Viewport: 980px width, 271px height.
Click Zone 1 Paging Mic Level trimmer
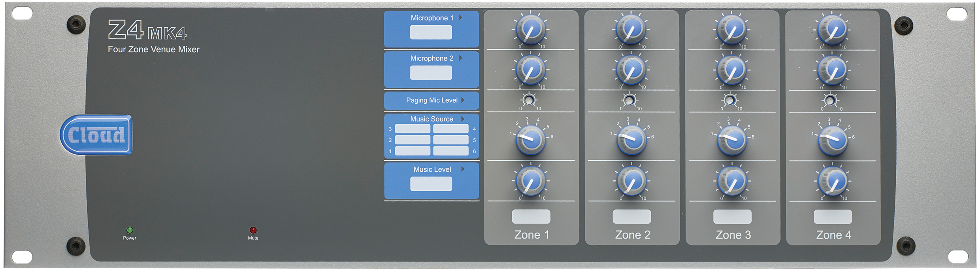529,100
